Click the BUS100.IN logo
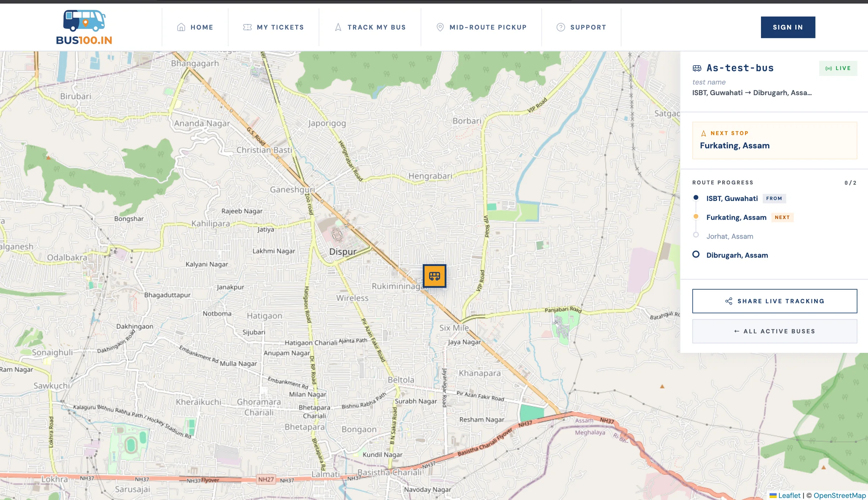The height and width of the screenshot is (500, 868). pos(84,27)
